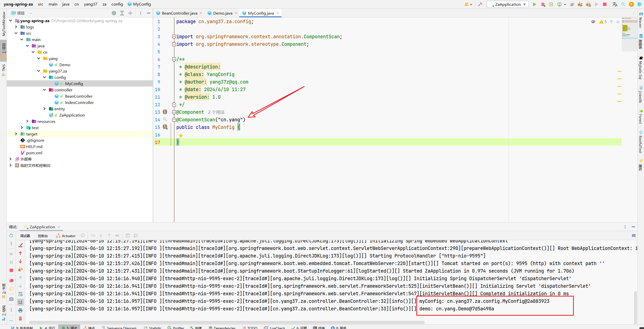Toggle soft-wrap in console
This screenshot has width=644, height=329.
(x=20, y=294)
